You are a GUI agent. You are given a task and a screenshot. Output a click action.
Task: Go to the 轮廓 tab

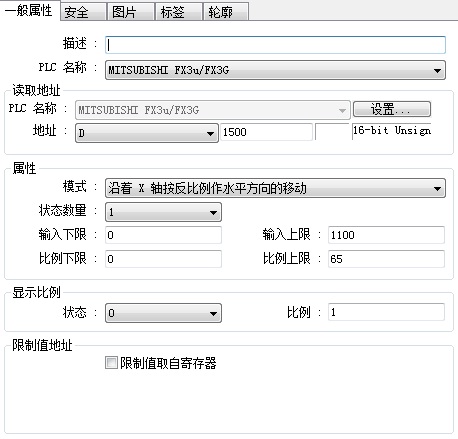pyautogui.click(x=226, y=12)
